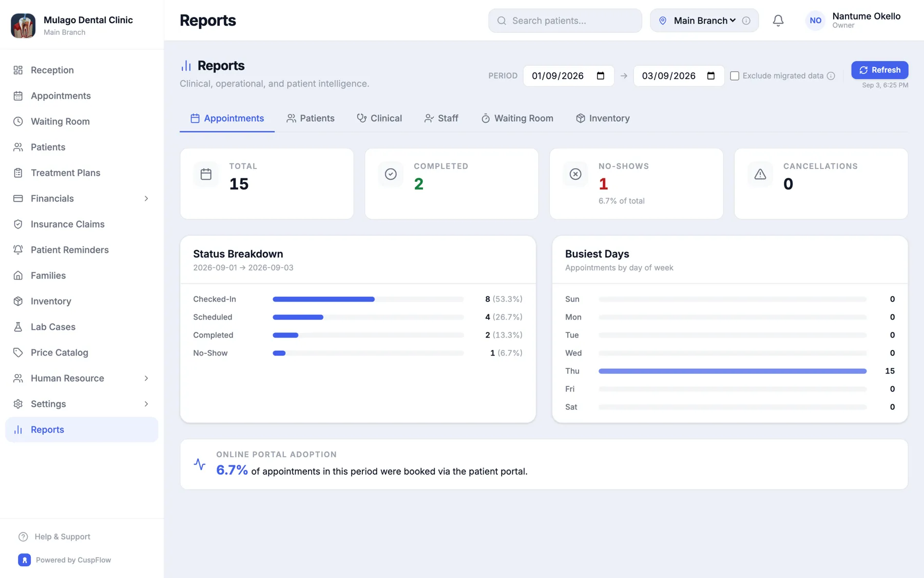The width and height of the screenshot is (924, 578).
Task: Select the Waiting Room report tab
Action: point(517,118)
